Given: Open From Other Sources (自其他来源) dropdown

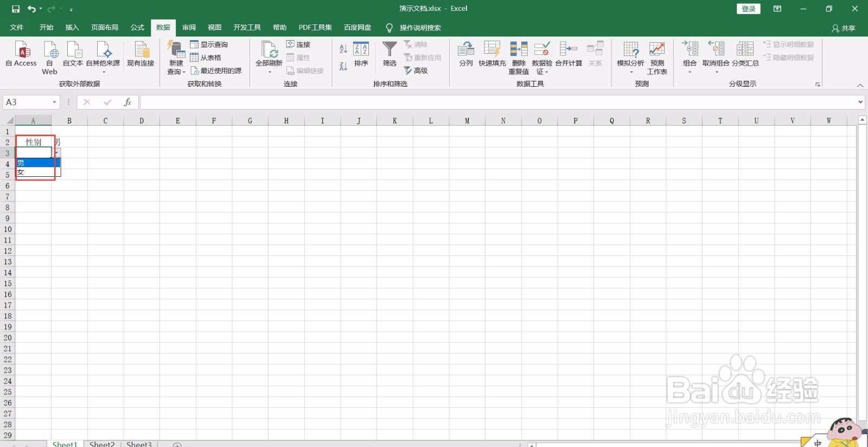Looking at the screenshot, I should pyautogui.click(x=103, y=58).
